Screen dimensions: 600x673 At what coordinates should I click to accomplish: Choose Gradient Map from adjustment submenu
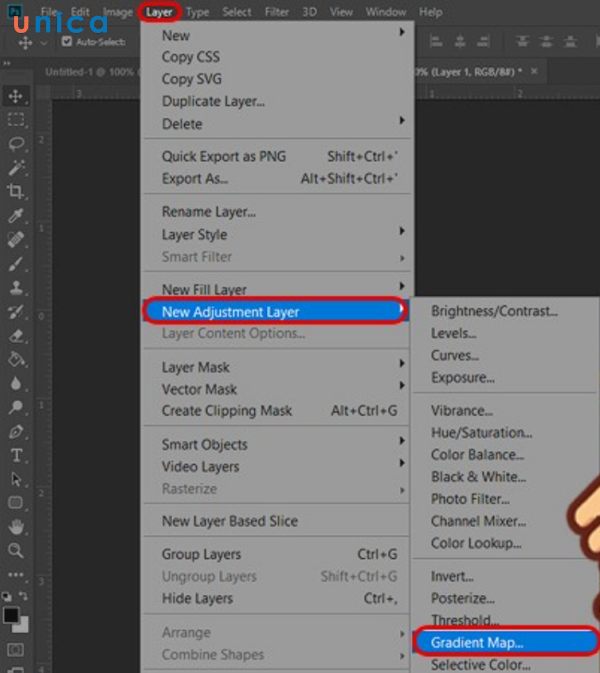click(477, 642)
